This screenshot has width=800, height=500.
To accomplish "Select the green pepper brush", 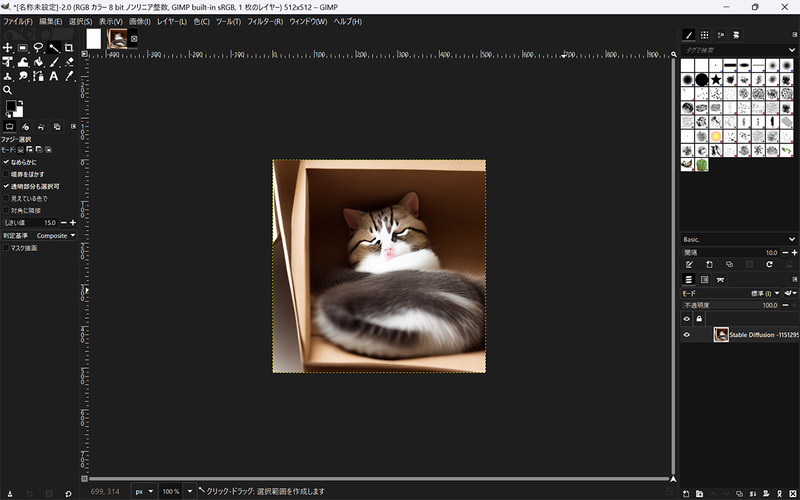I will coord(702,165).
